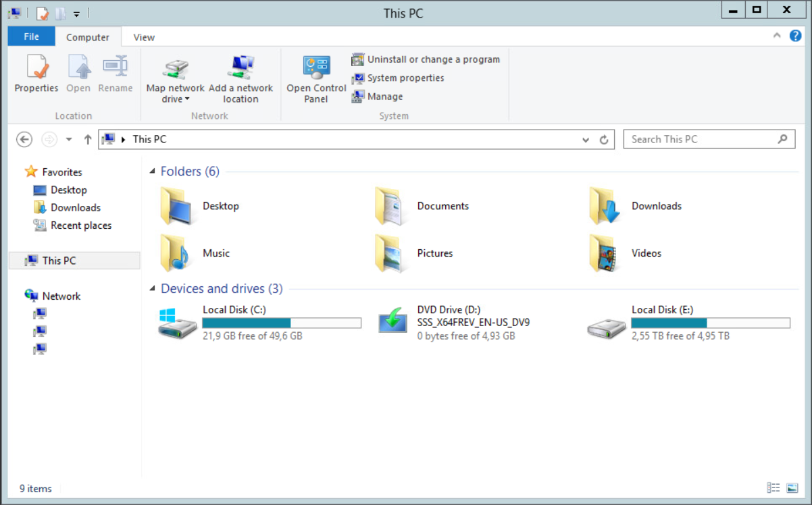Screen dimensions: 812x505
Task: Select the DVD Drive (D:) icon
Action: [392, 319]
